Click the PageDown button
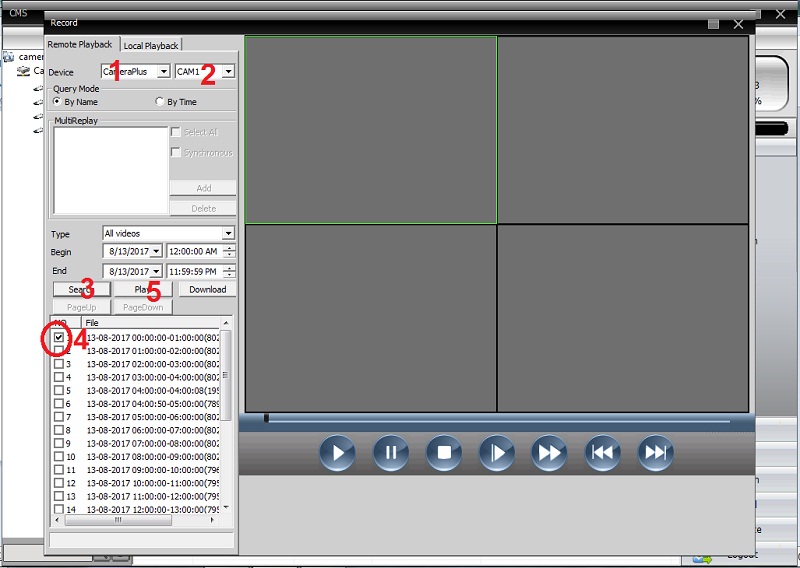 click(x=143, y=307)
